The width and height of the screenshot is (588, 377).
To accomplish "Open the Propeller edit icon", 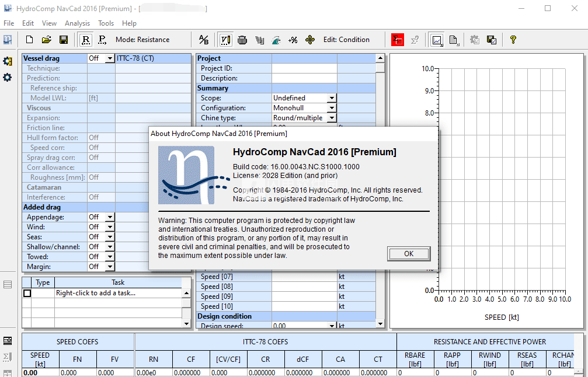I will tap(310, 40).
